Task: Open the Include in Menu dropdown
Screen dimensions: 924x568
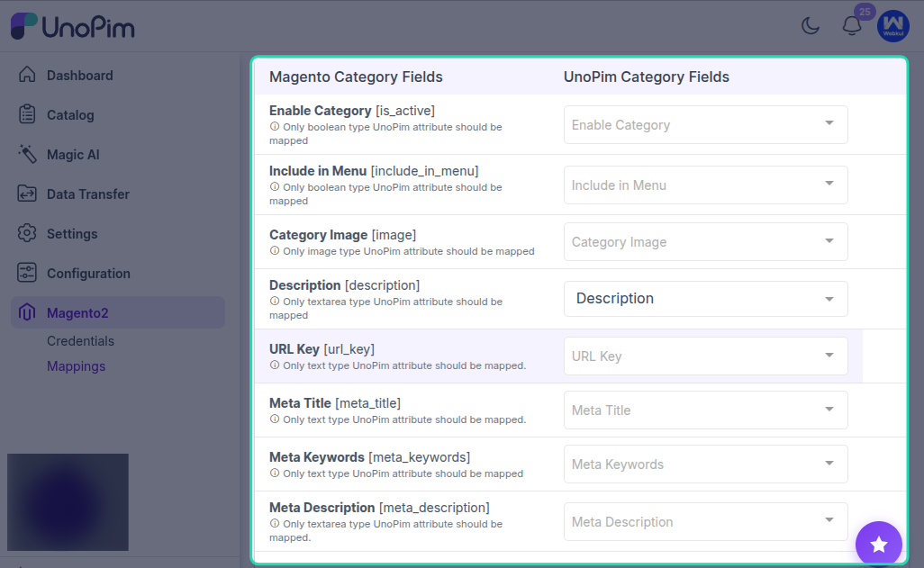Action: (x=705, y=185)
